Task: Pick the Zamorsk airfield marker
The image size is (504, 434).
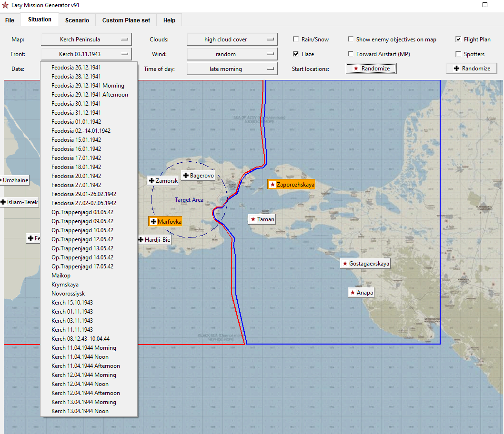Action: (x=163, y=181)
